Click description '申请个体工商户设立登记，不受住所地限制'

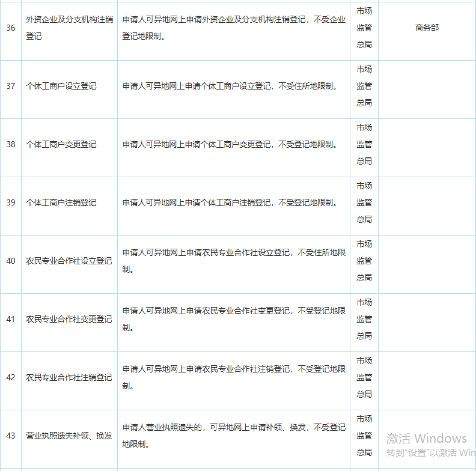(230, 86)
